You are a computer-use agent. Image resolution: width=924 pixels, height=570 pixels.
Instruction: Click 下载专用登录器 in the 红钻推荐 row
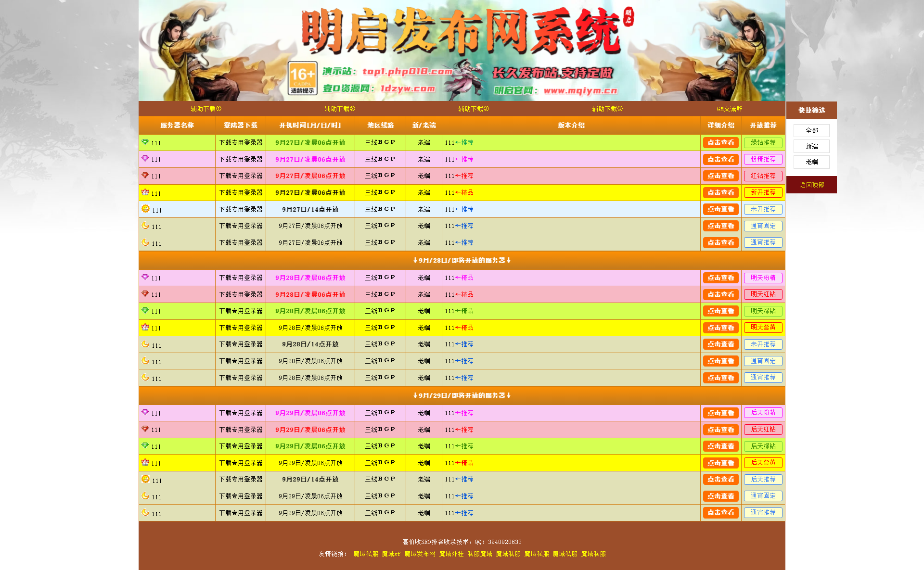pyautogui.click(x=241, y=176)
